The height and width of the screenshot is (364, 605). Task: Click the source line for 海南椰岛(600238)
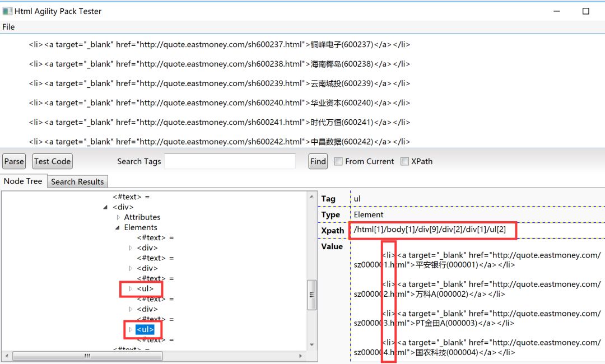(x=219, y=64)
